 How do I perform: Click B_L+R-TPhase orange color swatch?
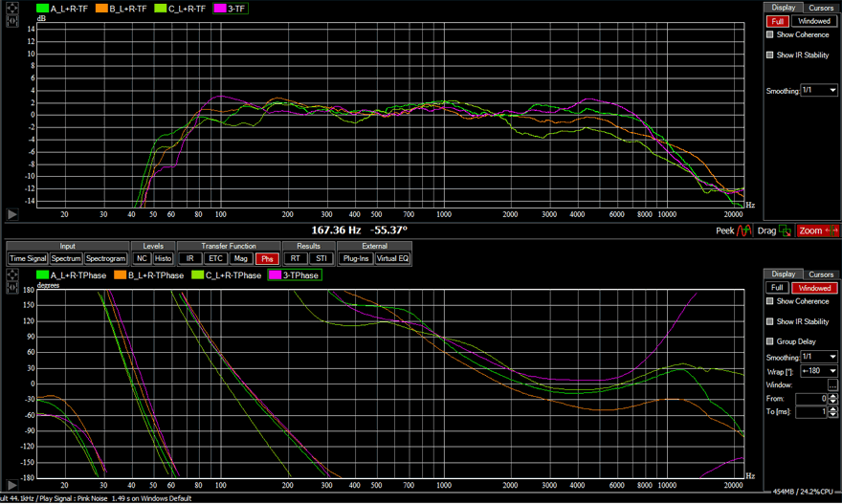(121, 275)
